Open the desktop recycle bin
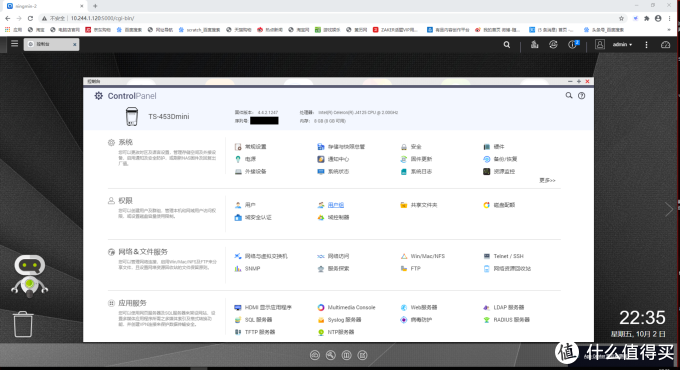680x370 pixels. pos(23,324)
